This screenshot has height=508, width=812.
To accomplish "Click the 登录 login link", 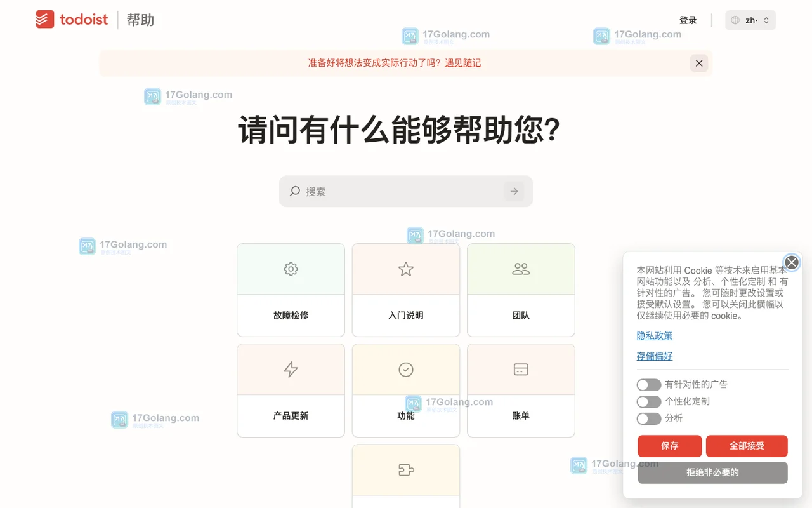I will click(x=688, y=20).
